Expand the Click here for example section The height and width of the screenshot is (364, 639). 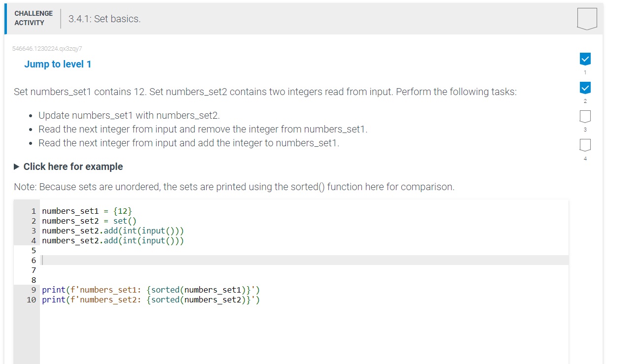pos(69,166)
